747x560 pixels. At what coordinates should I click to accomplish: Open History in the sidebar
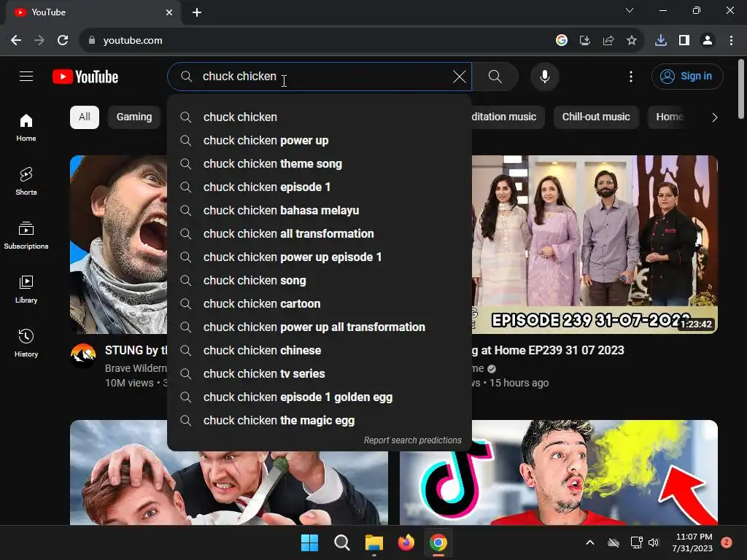click(x=26, y=343)
